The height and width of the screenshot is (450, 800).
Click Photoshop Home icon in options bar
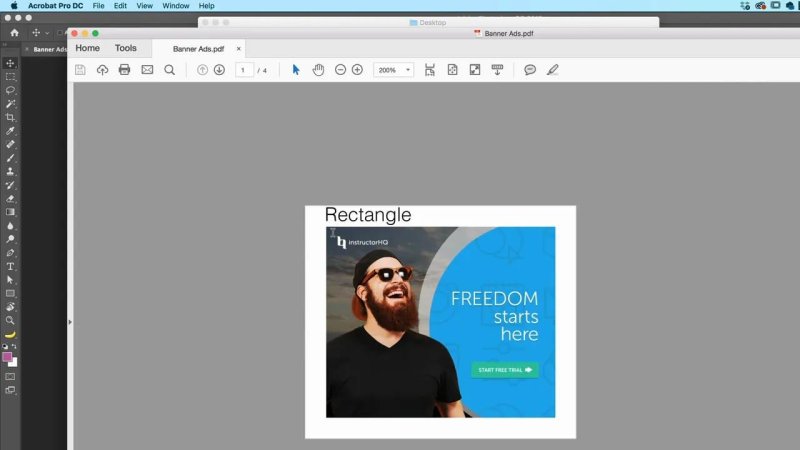coord(14,33)
